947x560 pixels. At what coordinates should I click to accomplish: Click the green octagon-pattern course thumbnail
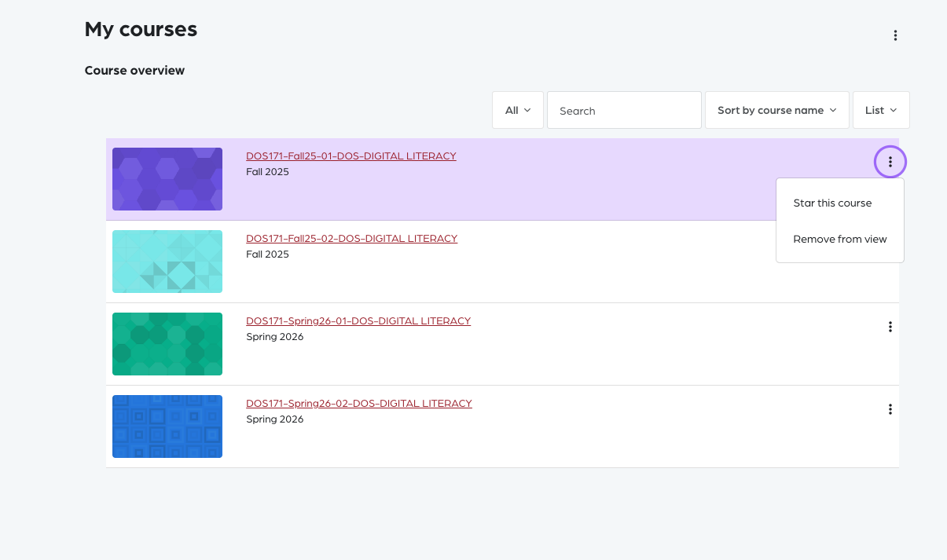pos(167,344)
